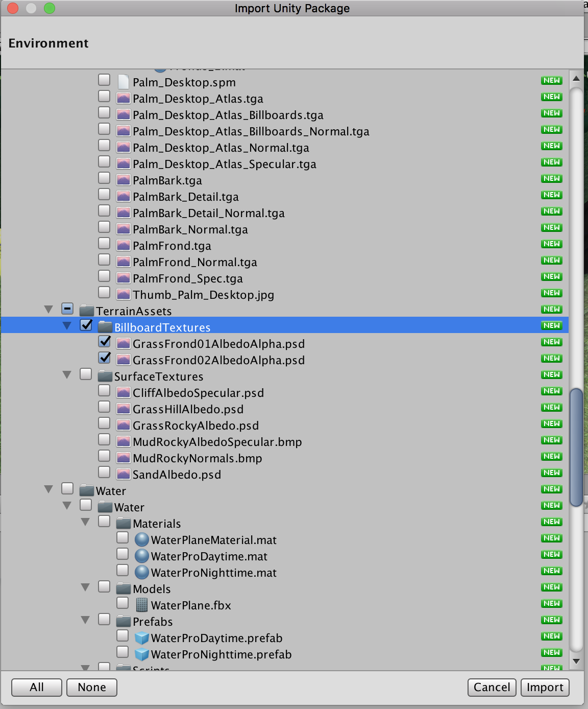Collapse the Prefabs folder
Image resolution: width=588 pixels, height=709 pixels.
point(85,620)
